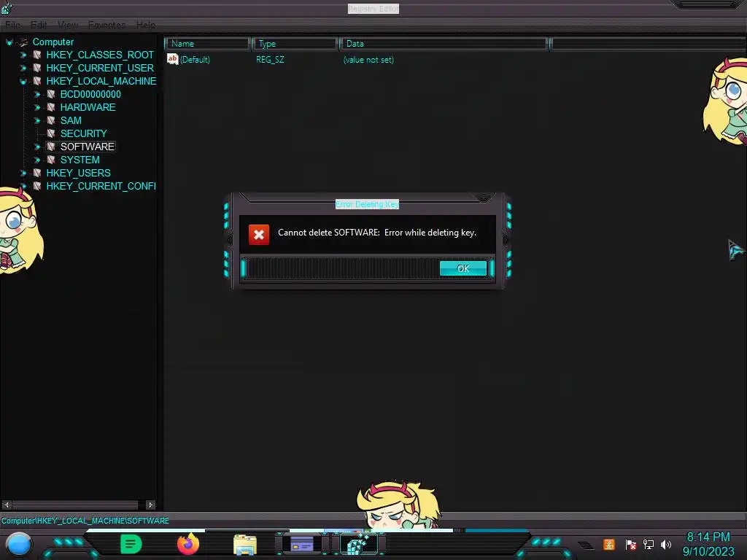
Task: Open the green notes taskbar app
Action: (x=131, y=544)
